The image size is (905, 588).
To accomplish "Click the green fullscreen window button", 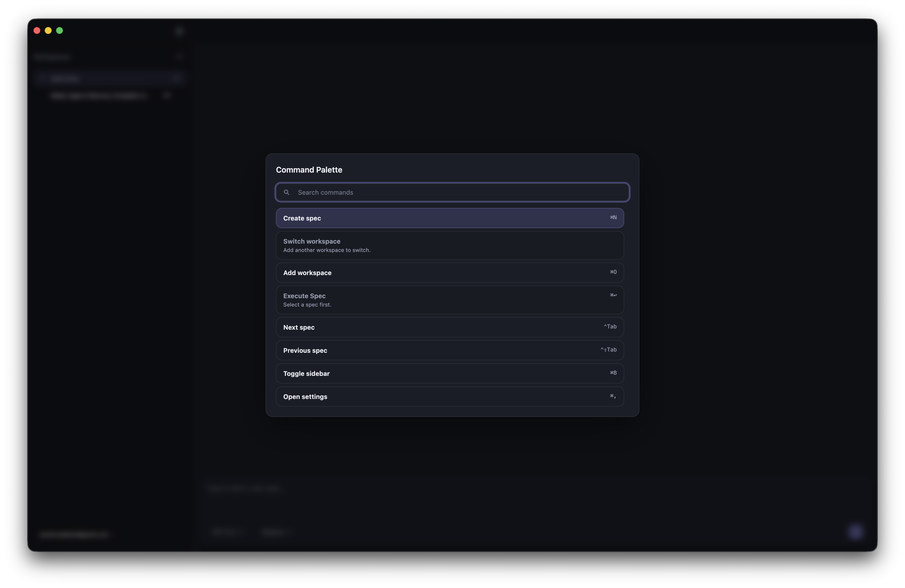I will pos(60,30).
